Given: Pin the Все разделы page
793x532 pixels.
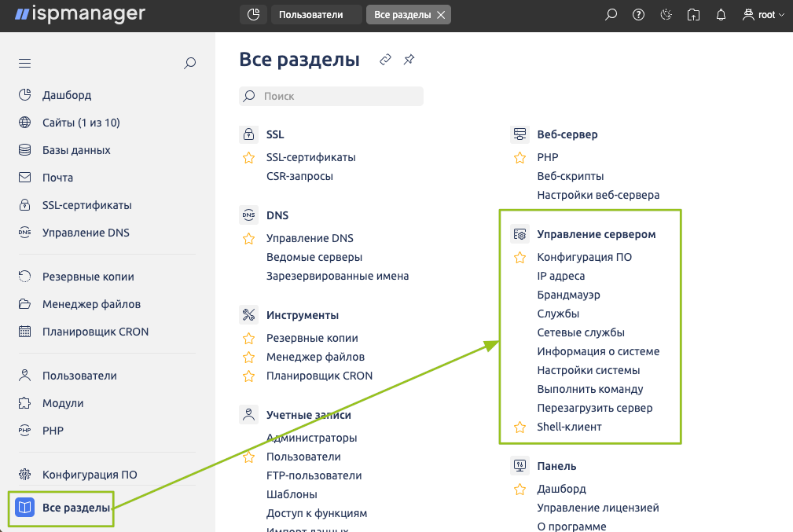Looking at the screenshot, I should point(409,60).
